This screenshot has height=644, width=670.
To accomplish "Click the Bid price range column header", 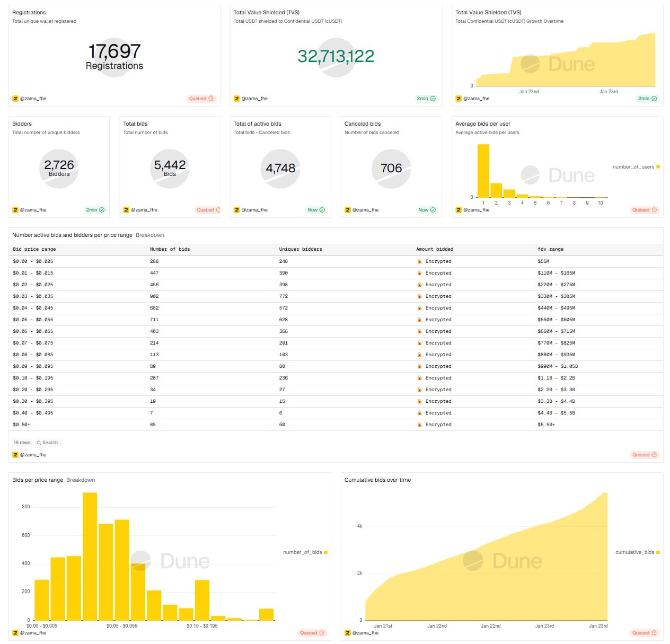I will click(x=34, y=249).
